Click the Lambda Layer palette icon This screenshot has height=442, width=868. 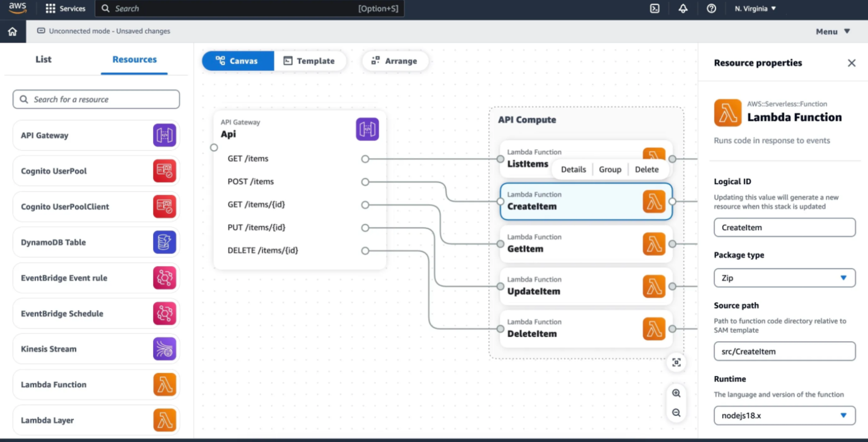tap(165, 420)
